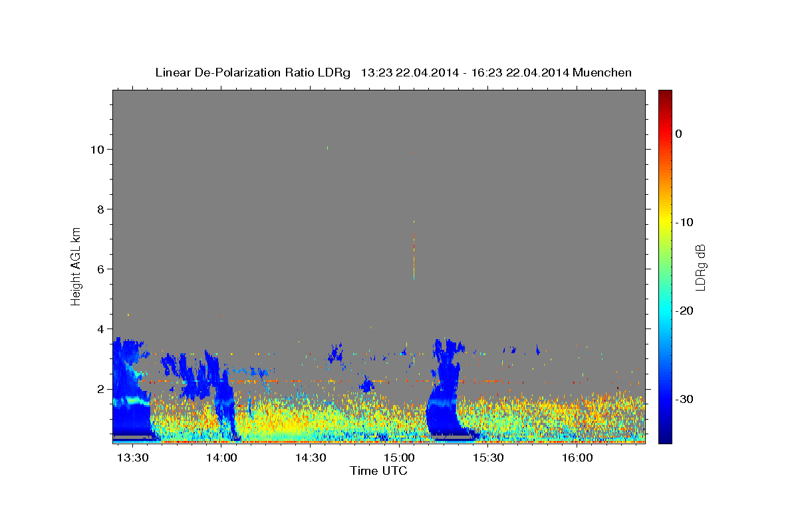This screenshot has width=798, height=532.
Task: Click the 14:00 time tick label
Action: pos(221,458)
